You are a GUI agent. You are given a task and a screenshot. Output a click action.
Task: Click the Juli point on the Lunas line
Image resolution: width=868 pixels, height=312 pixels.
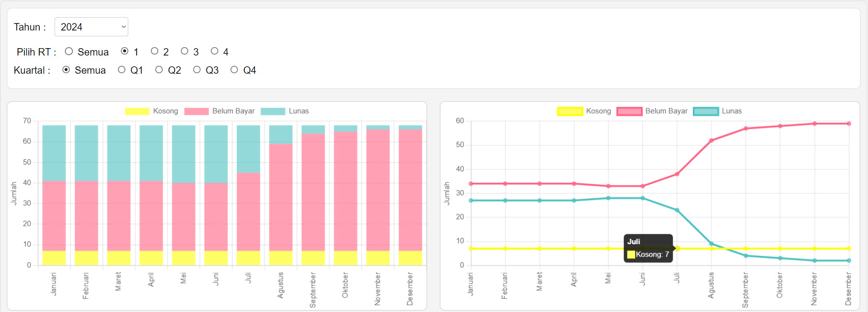pyautogui.click(x=677, y=210)
